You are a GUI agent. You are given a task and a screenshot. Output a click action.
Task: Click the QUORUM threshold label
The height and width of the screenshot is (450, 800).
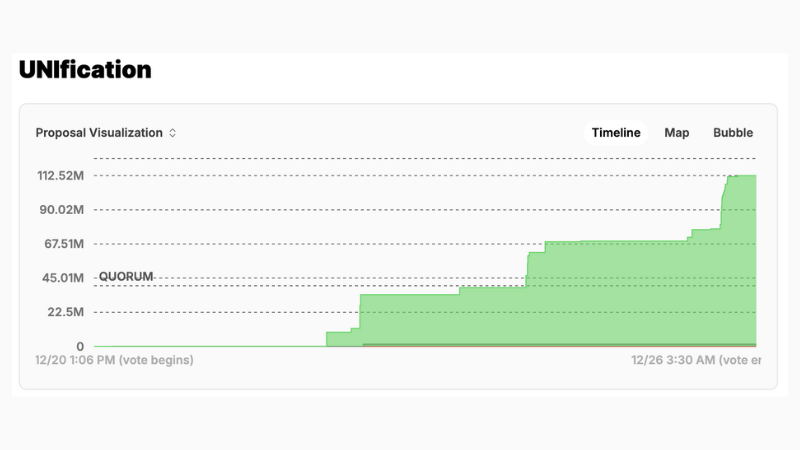tap(123, 276)
